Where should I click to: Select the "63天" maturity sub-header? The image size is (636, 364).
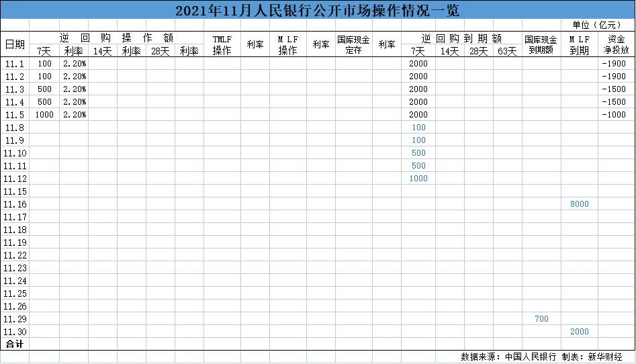point(507,51)
